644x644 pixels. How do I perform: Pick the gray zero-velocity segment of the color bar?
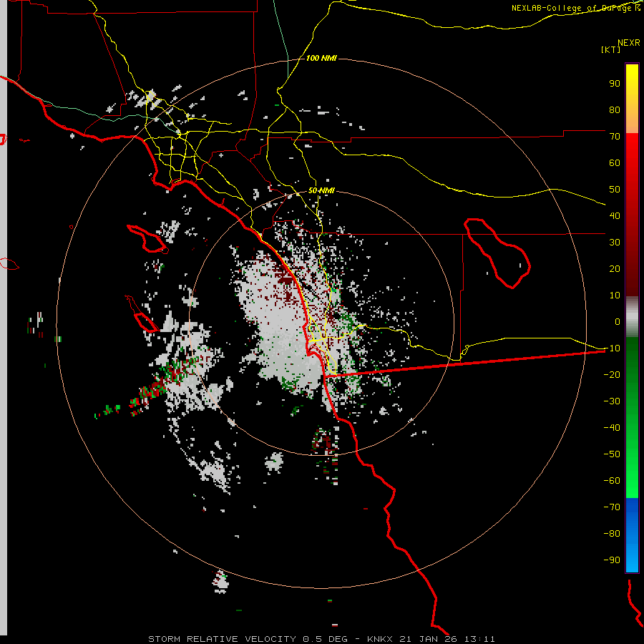click(632, 316)
